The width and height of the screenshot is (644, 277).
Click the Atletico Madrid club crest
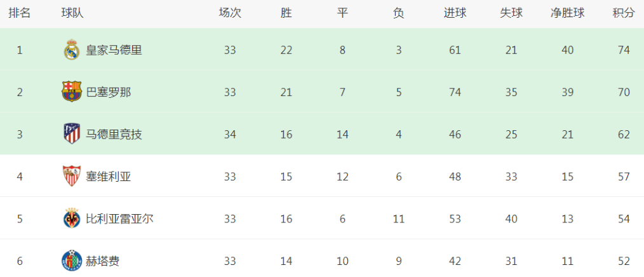tap(72, 134)
